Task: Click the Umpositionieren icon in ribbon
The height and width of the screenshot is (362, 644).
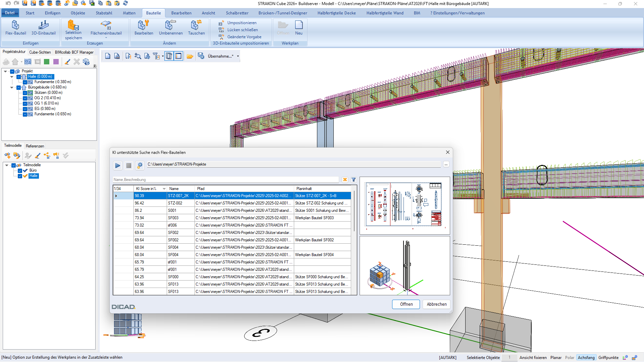Action: tap(221, 23)
